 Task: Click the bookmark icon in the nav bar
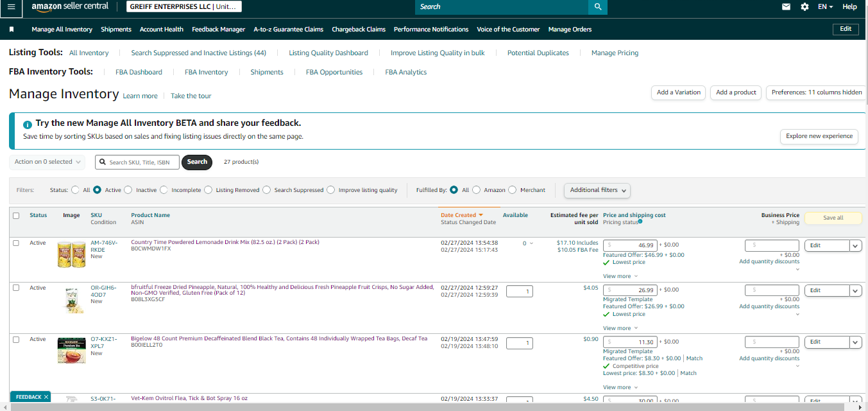12,30
